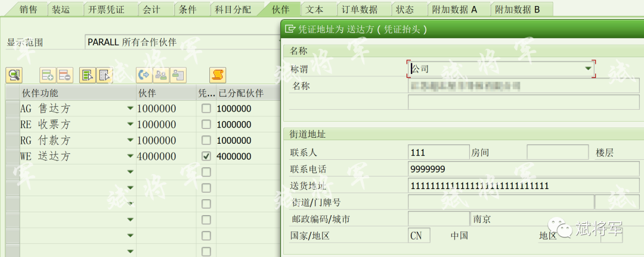This screenshot has width=644, height=257.
Task: Select the 伙伴 tab
Action: [280, 10]
